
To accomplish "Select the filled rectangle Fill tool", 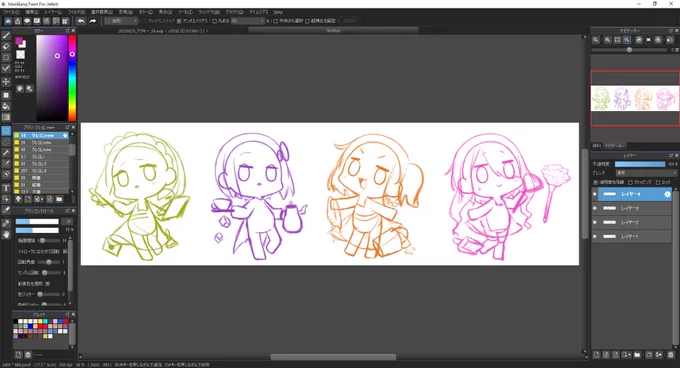I will (6, 95).
